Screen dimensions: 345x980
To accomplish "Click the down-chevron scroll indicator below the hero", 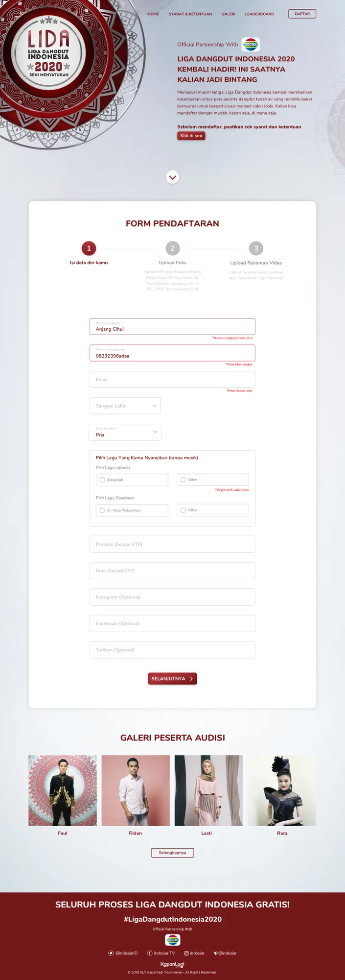I will tap(172, 177).
